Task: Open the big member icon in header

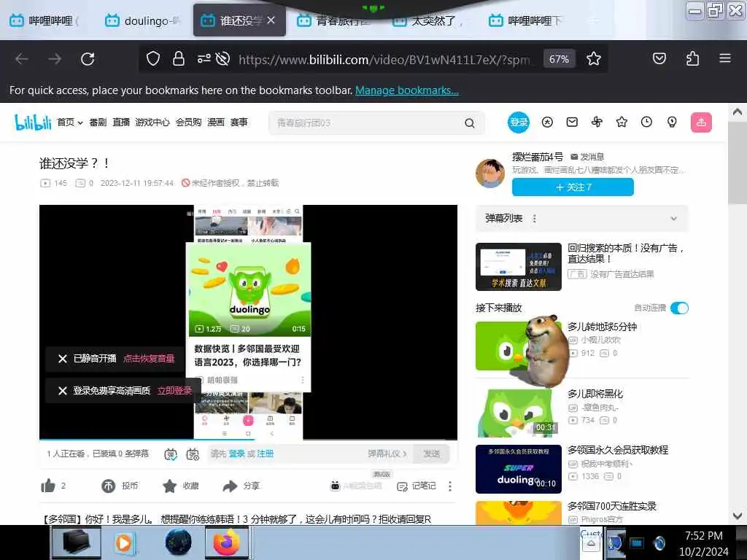Action: [x=547, y=122]
